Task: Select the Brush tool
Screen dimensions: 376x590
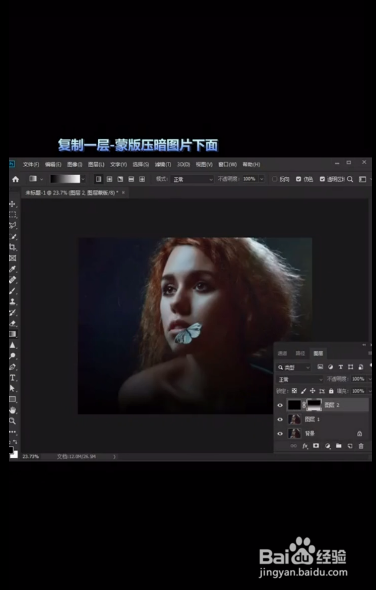Action: pyautogui.click(x=13, y=291)
